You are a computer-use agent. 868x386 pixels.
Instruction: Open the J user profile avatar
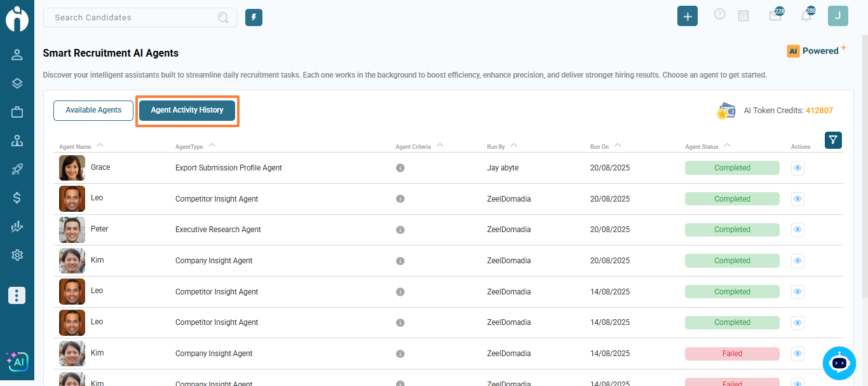point(838,16)
